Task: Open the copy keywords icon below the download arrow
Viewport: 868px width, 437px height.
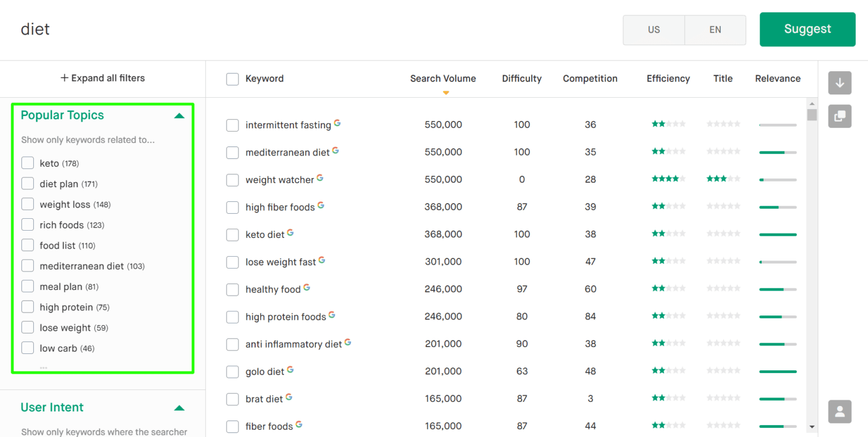Action: point(840,116)
